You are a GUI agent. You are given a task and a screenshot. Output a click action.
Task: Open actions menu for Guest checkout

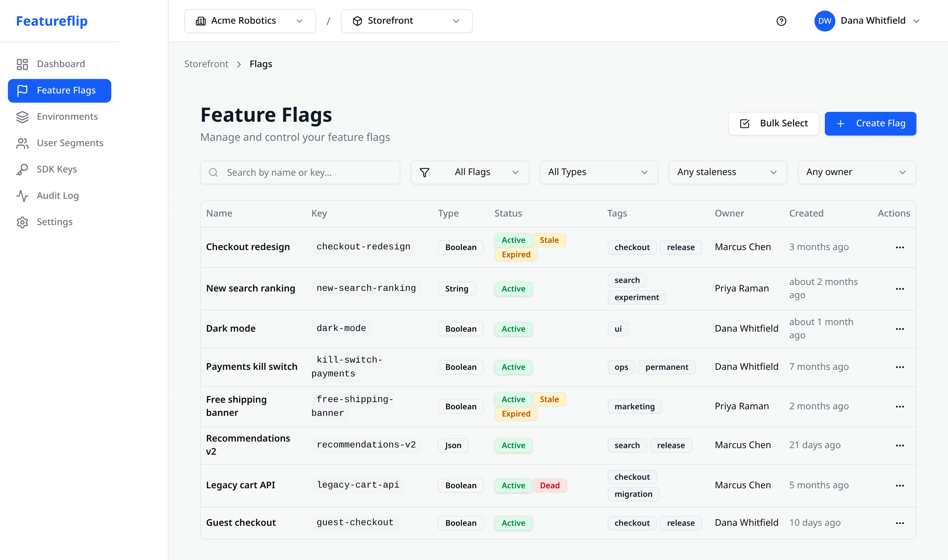(x=900, y=523)
